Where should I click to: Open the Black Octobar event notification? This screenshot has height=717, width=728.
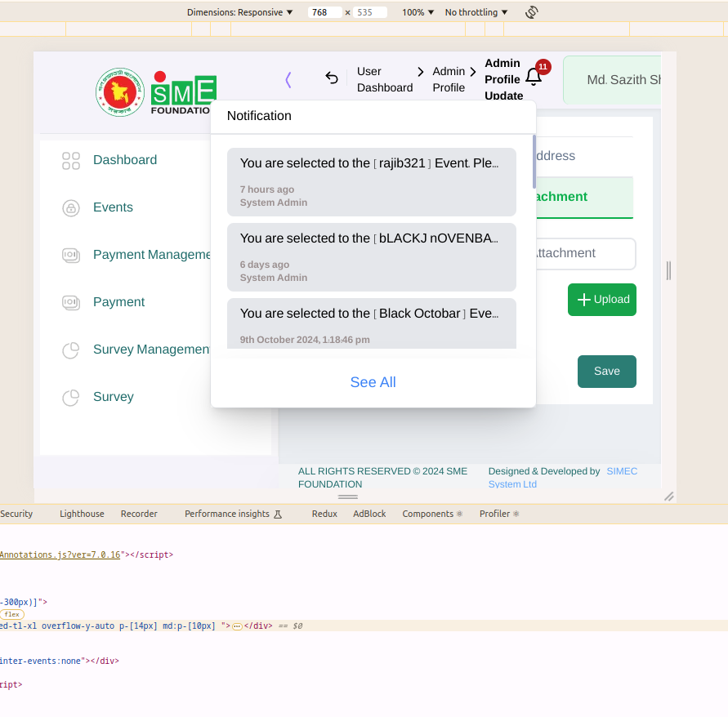372,323
